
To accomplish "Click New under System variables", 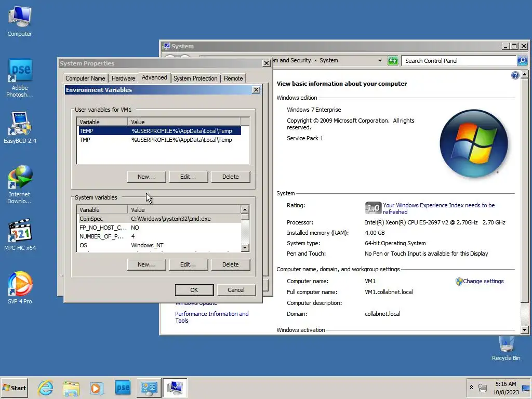I will point(146,264).
